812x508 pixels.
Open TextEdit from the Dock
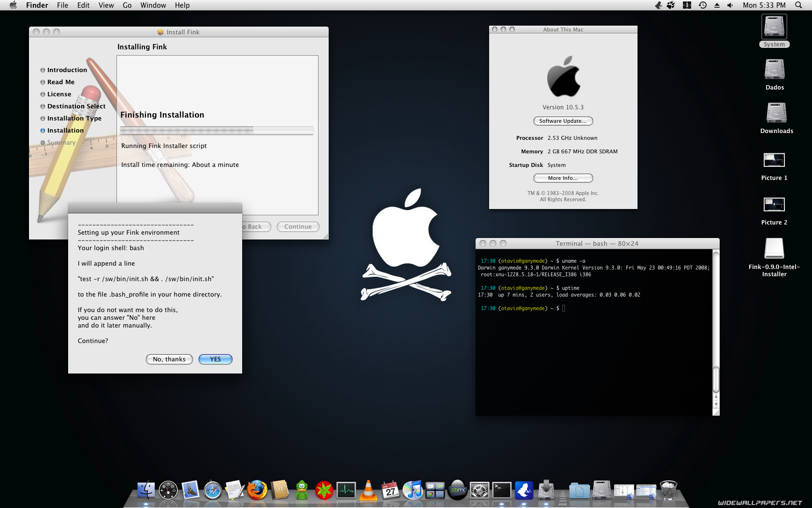point(235,490)
